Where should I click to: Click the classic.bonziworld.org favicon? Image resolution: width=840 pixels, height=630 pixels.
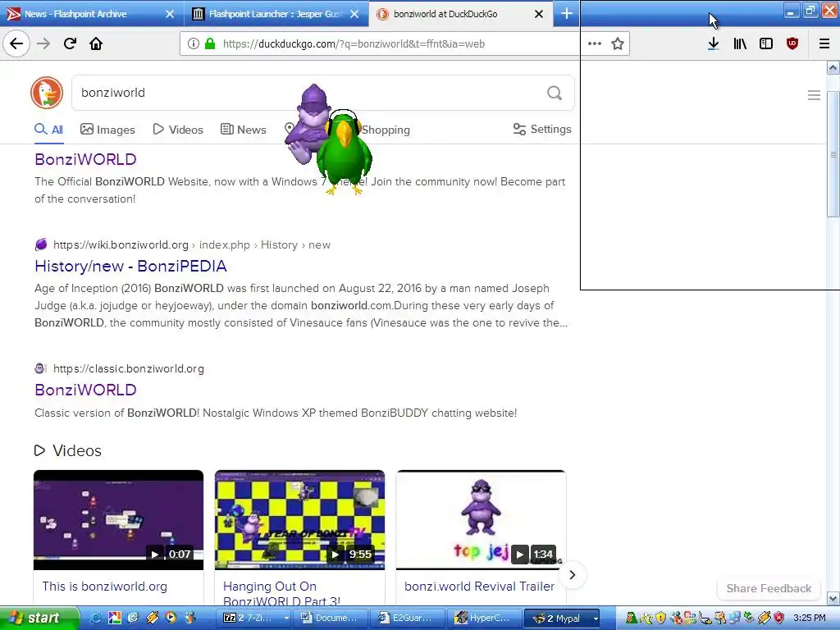click(41, 368)
